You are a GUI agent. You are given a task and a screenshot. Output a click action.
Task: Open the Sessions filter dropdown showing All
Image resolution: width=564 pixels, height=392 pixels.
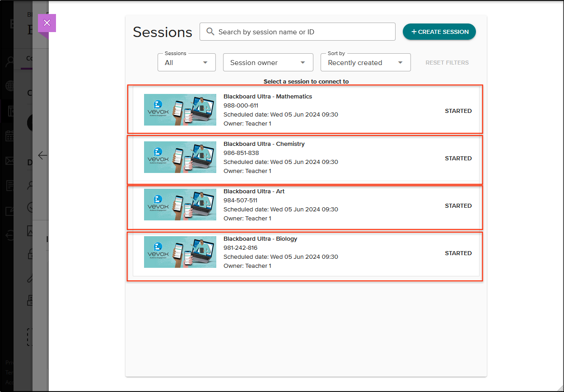tap(186, 62)
